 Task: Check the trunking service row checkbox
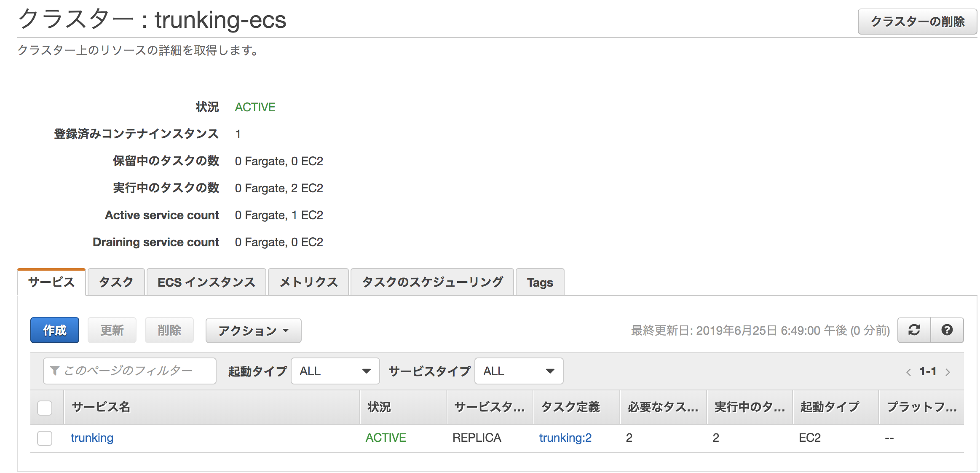point(45,438)
